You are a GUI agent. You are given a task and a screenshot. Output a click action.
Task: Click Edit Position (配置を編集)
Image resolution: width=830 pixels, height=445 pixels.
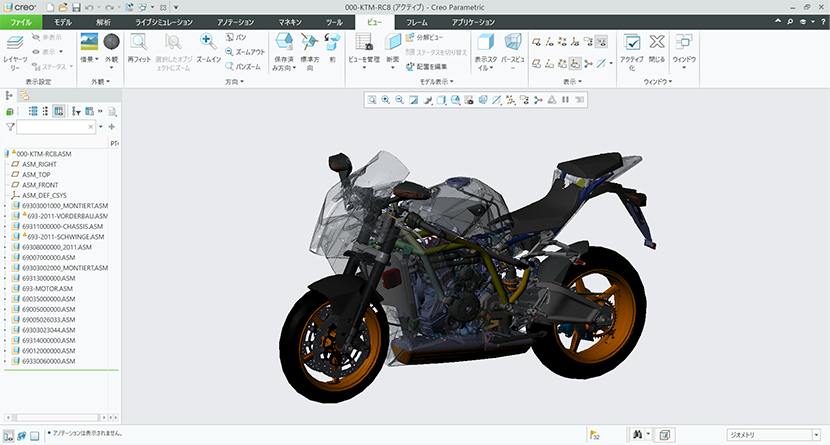427,67
